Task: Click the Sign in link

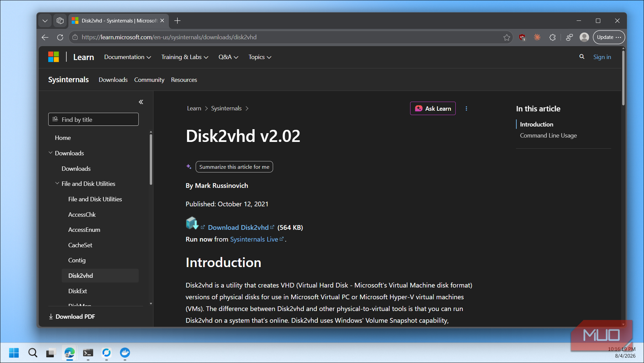Action: click(602, 57)
